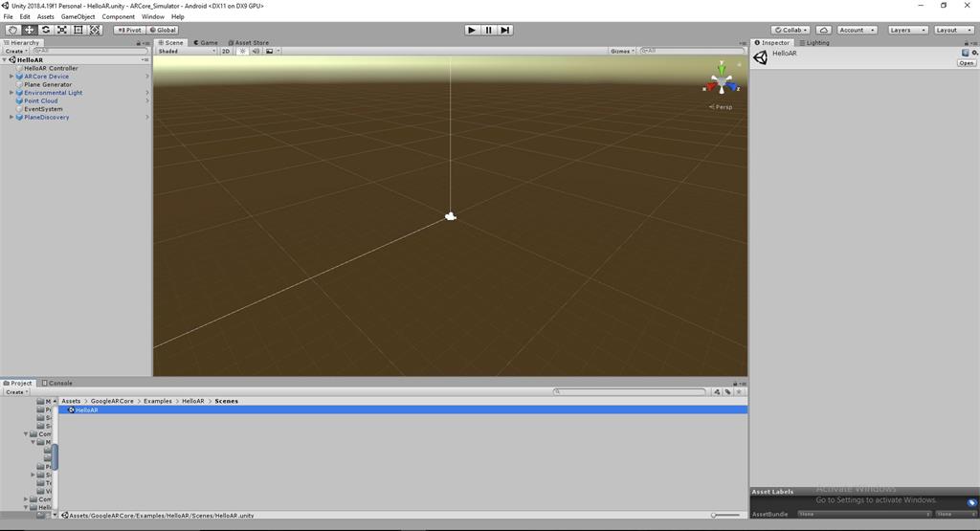Click the Pause button
This screenshot has width=980, height=531.
tap(489, 30)
